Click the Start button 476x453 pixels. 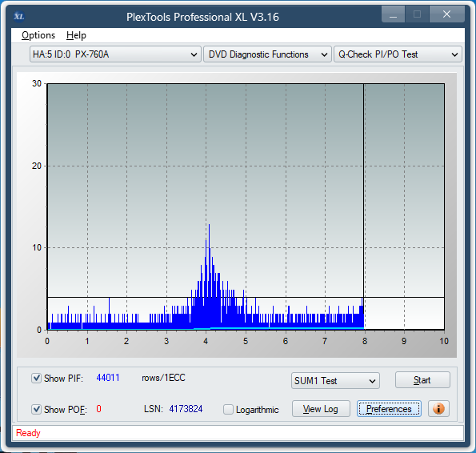click(x=422, y=380)
